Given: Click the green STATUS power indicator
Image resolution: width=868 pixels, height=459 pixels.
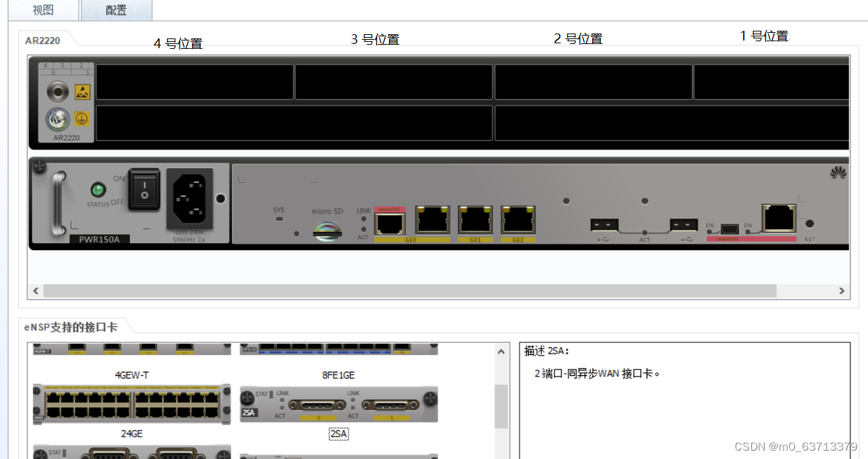Looking at the screenshot, I should [98, 189].
